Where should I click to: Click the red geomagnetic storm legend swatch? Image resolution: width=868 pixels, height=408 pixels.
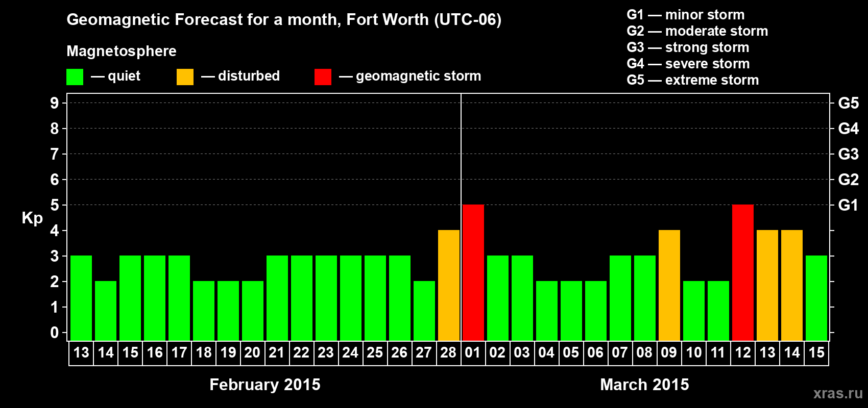coord(323,77)
